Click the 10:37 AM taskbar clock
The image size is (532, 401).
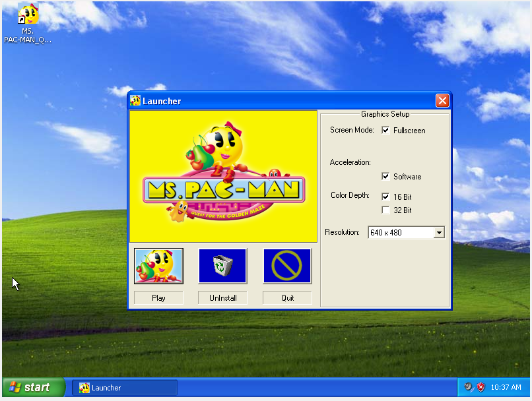(506, 387)
